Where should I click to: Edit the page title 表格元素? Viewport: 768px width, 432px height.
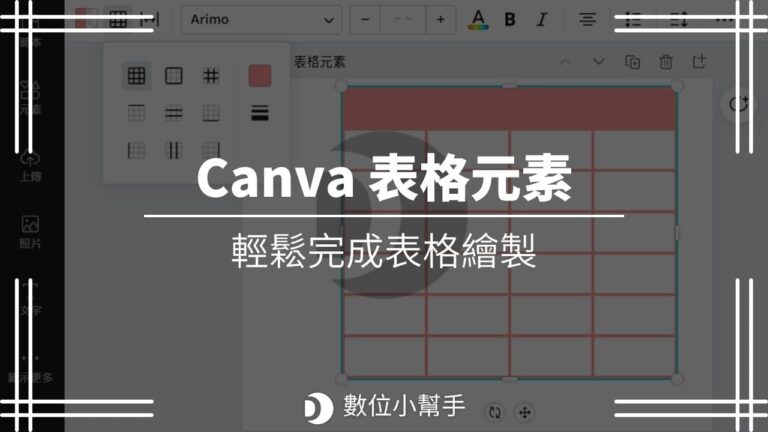(319, 62)
